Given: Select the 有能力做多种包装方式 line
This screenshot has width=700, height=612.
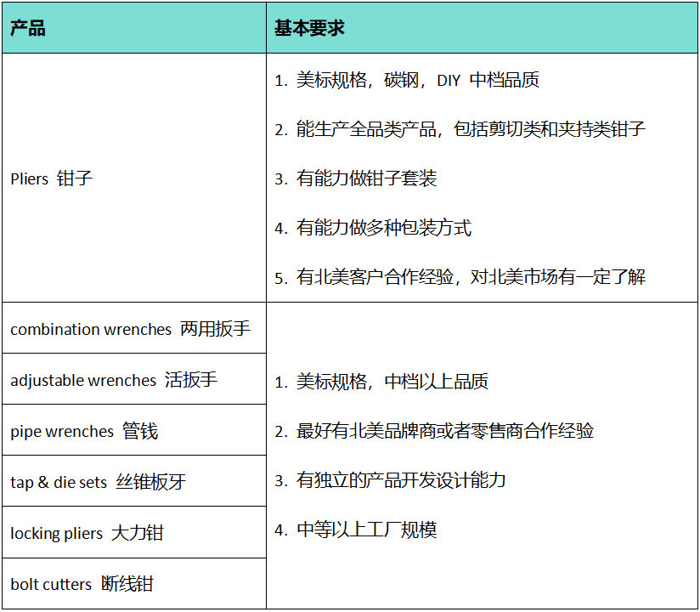Looking at the screenshot, I should [x=372, y=228].
